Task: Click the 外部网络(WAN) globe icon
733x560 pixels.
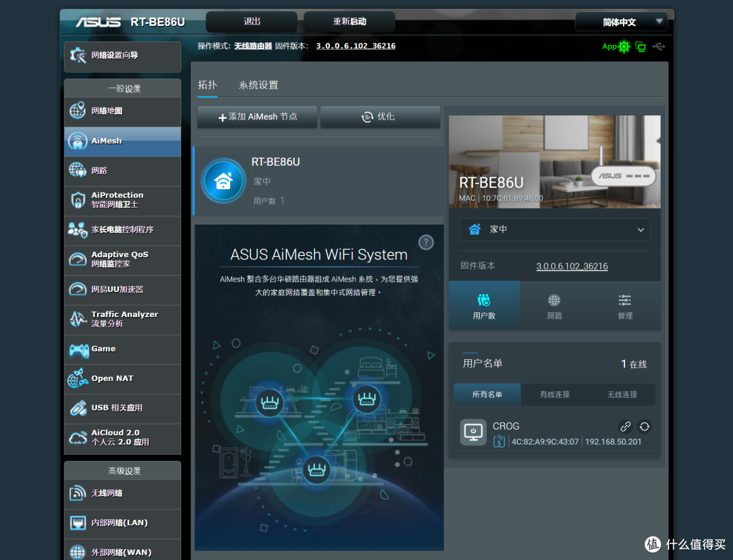Action: click(77, 552)
